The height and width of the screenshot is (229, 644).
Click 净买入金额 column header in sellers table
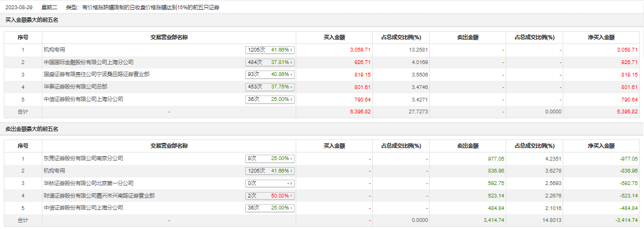[x=601, y=146]
